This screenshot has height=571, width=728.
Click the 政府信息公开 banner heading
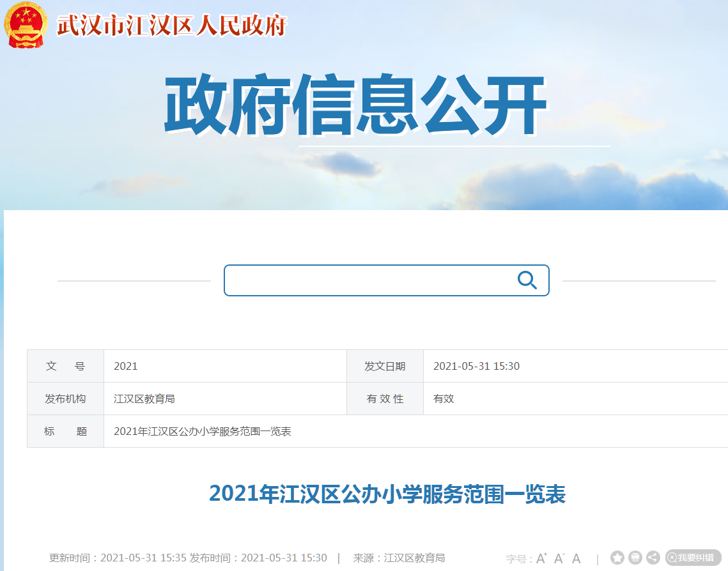(x=357, y=103)
